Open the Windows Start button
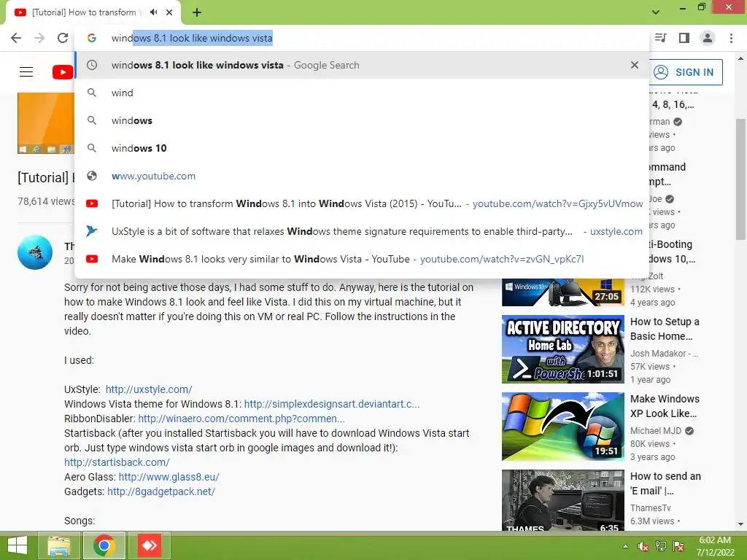747x560 pixels. tap(18, 545)
